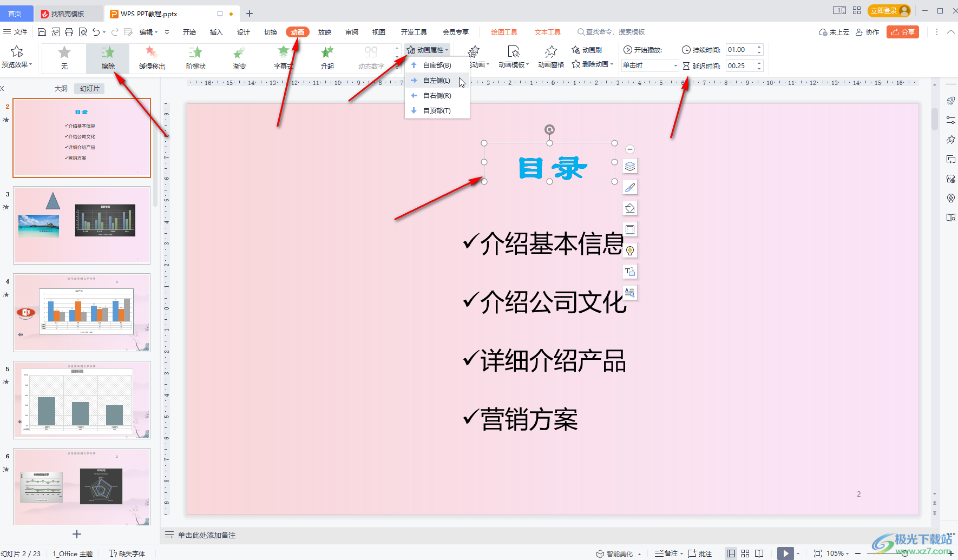Image resolution: width=958 pixels, height=560 pixels.
Task: Click the 分享 share button
Action: point(902,32)
